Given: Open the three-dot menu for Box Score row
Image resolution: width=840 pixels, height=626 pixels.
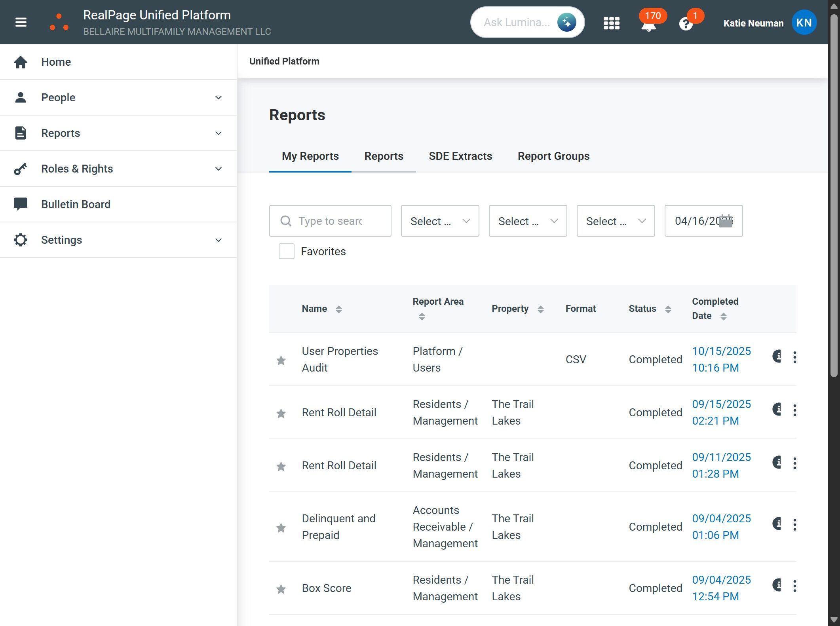Looking at the screenshot, I should click(x=794, y=586).
